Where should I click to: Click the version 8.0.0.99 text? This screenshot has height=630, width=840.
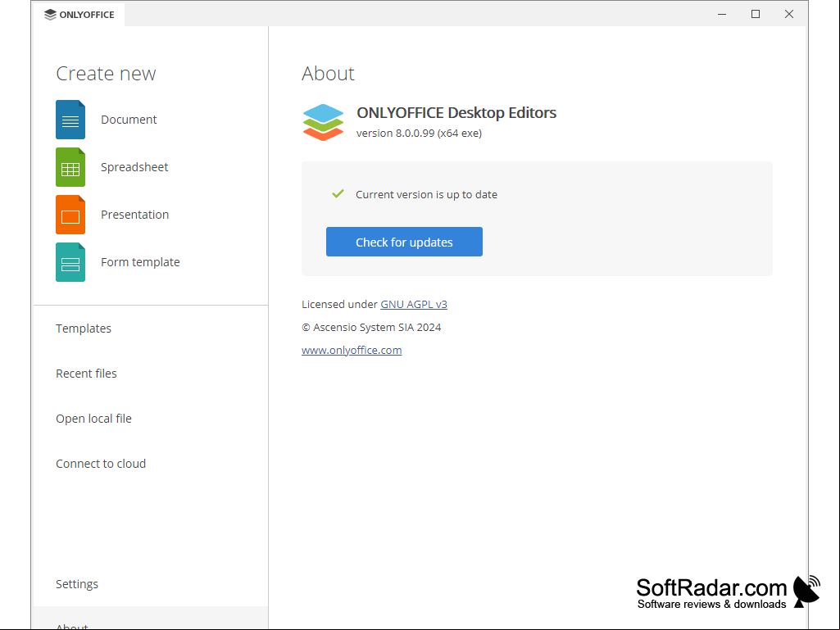click(419, 133)
